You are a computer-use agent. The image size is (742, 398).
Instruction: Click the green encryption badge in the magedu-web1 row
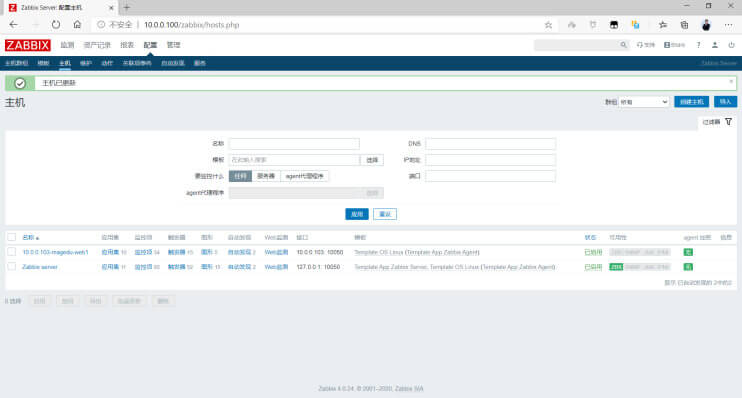(688, 252)
